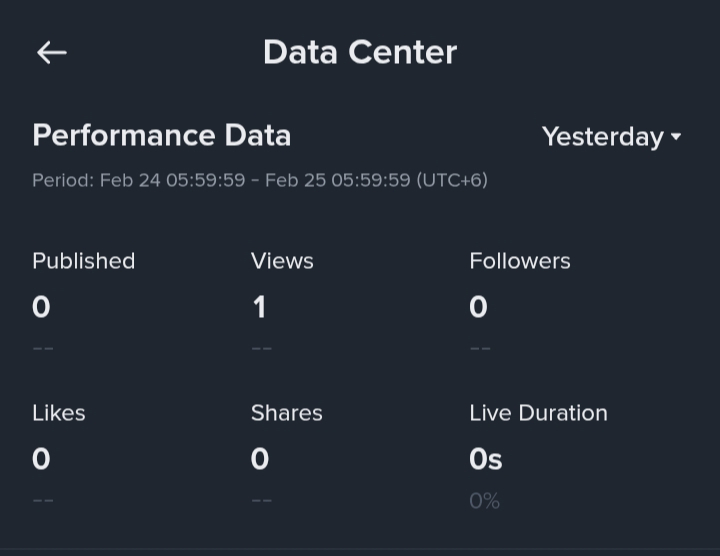Tap the Likes count value
720x556 pixels.
point(41,459)
